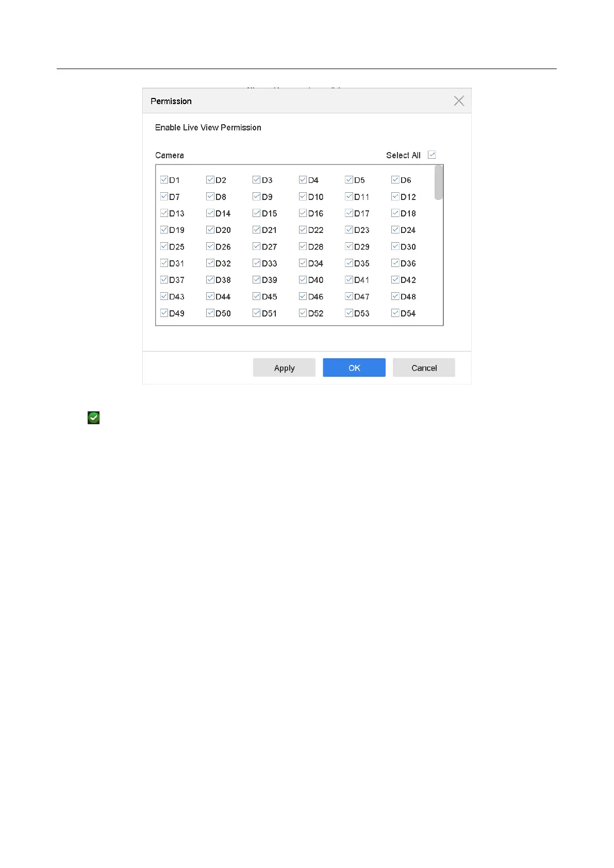Toggle camera D36 checkbox
The width and height of the screenshot is (614, 868).
coord(395,263)
